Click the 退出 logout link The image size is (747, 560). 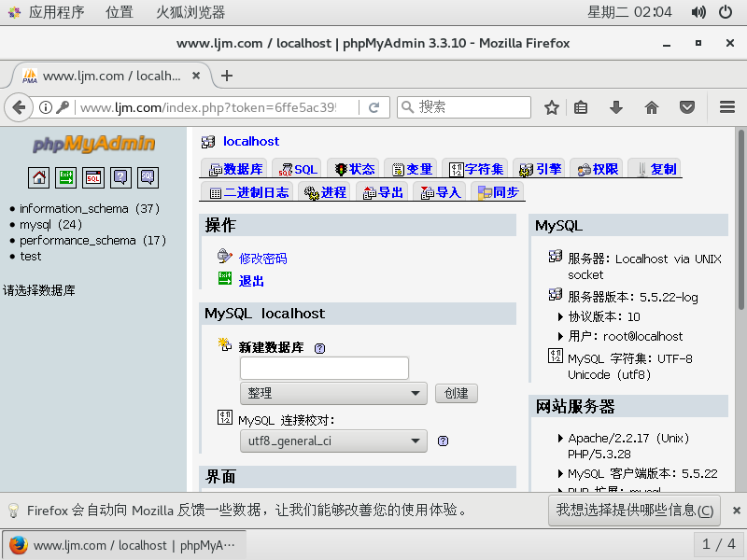pos(251,281)
